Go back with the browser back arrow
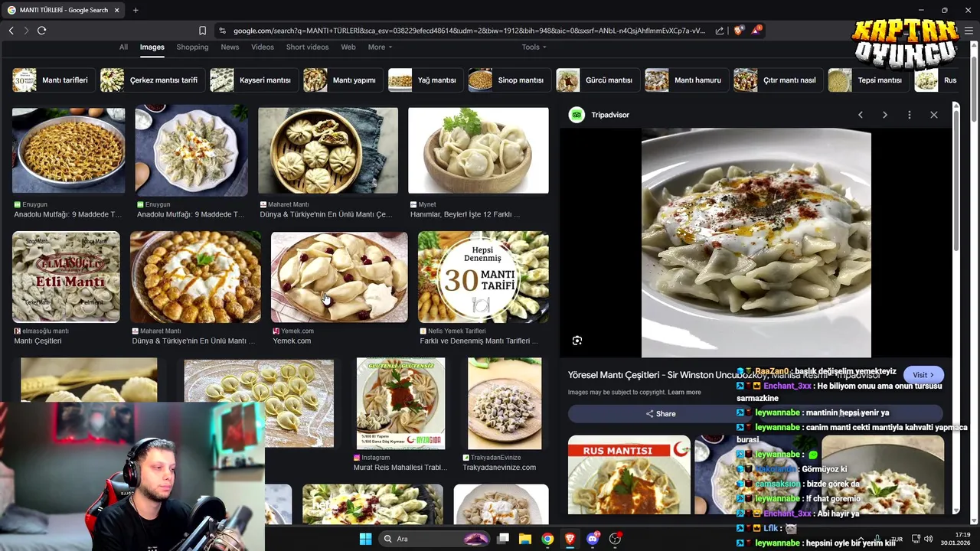This screenshot has height=551, width=980. 11,31
